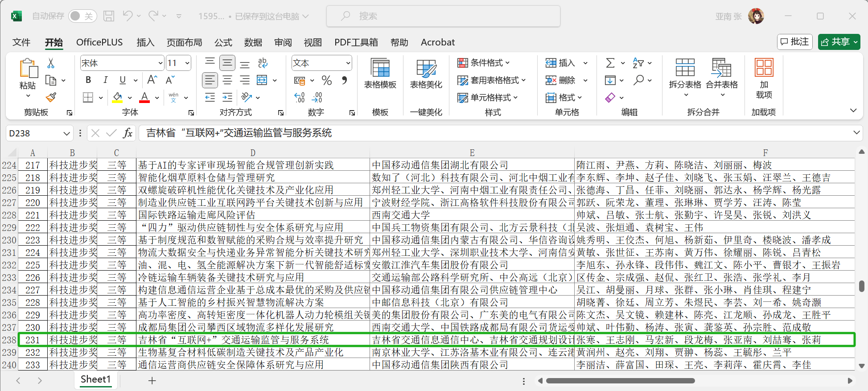868x391 pixels.
Task: Click the insert function fx icon
Action: (128, 133)
